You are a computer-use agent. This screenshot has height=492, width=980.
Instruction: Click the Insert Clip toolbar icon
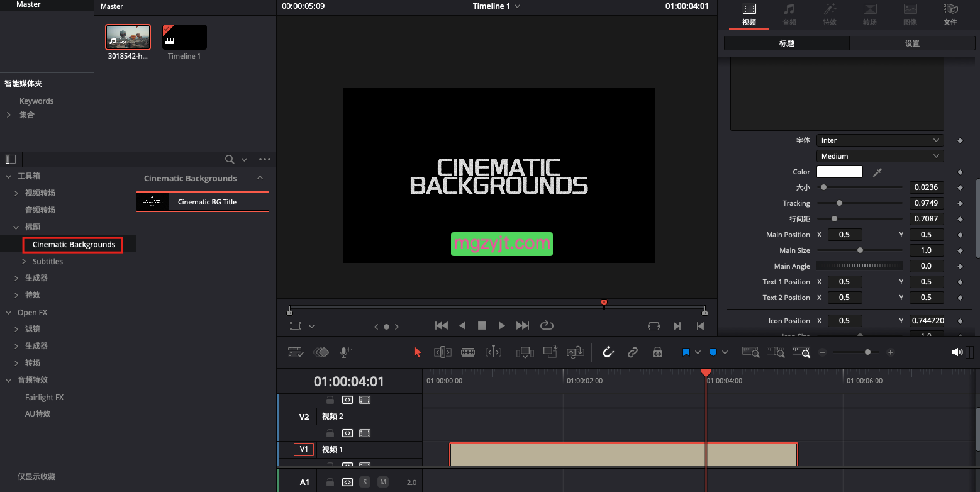[525, 352]
